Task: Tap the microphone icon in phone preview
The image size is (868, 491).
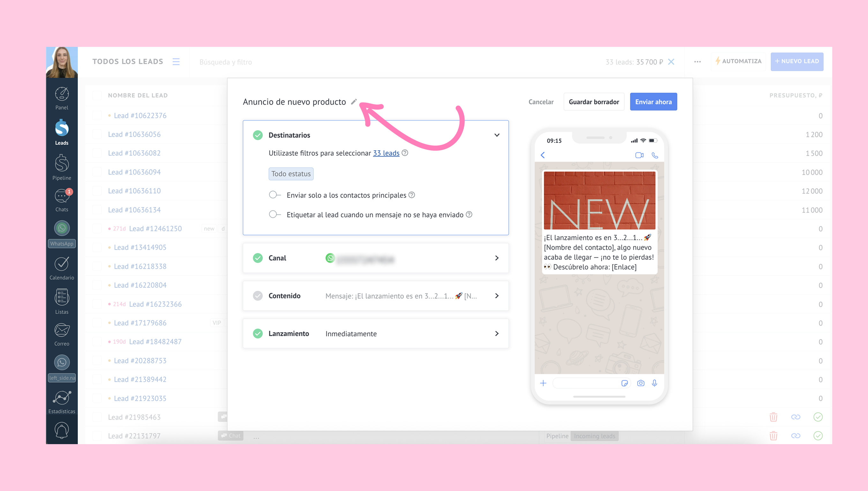Action: (655, 383)
